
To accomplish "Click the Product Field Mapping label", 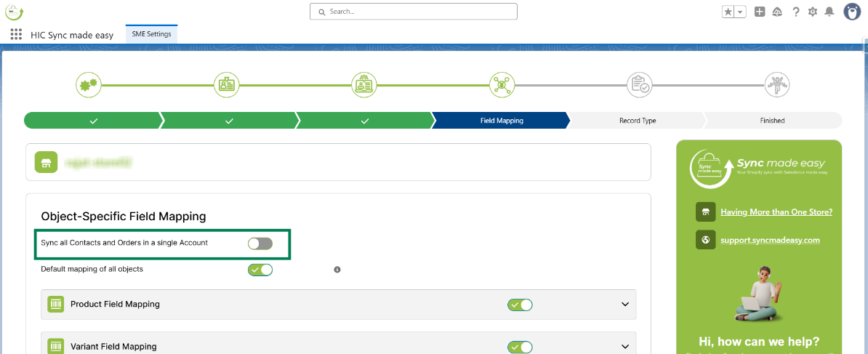I will point(115,305).
